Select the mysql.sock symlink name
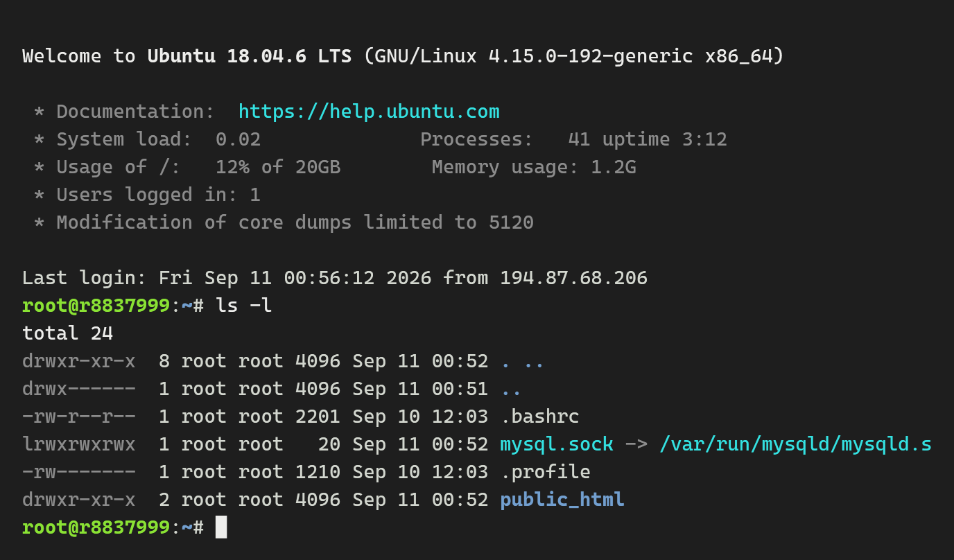 557,444
